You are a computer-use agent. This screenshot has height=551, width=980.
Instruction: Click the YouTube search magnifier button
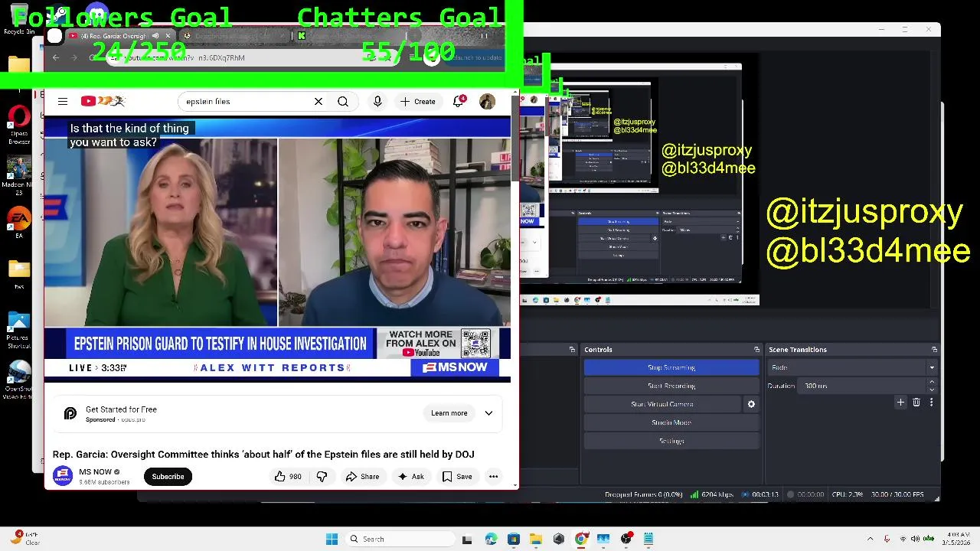point(343,101)
